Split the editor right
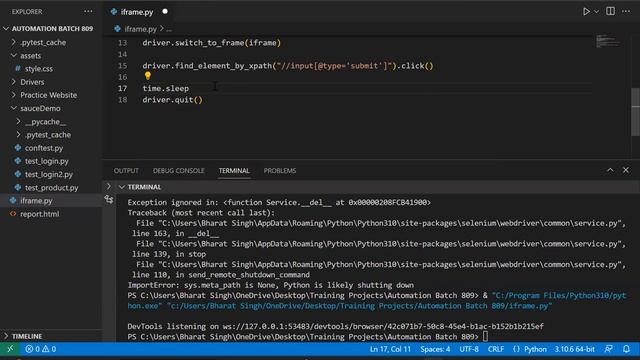This screenshot has height=360, width=640. pos(610,11)
